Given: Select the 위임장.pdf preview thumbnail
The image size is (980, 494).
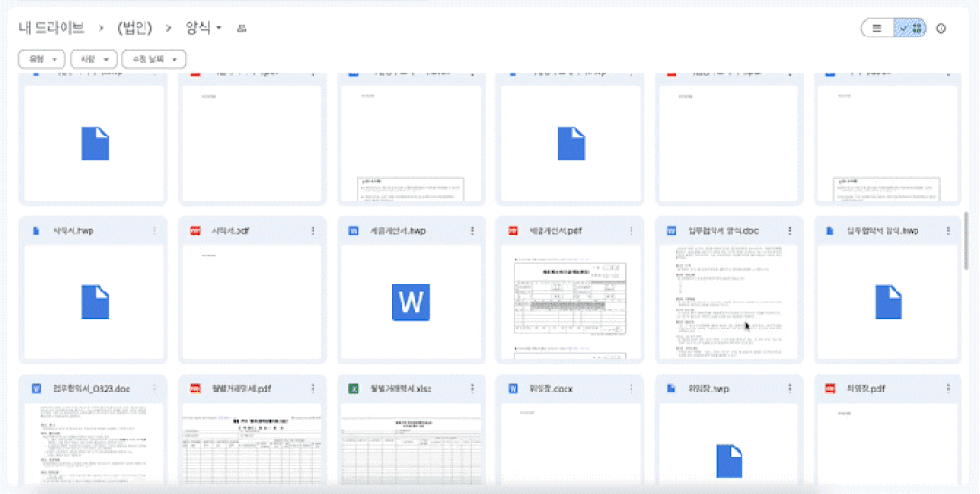Looking at the screenshot, I should coord(888,444).
